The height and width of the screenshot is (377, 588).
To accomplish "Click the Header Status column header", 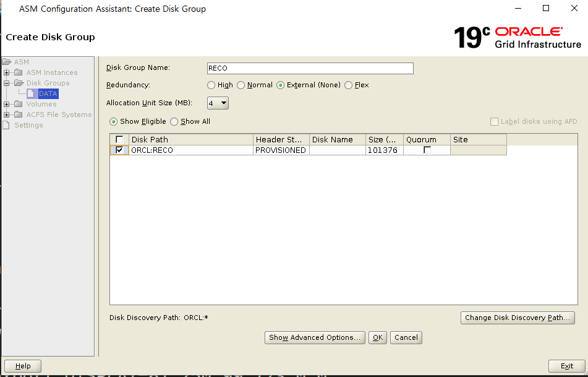I will [x=281, y=140].
